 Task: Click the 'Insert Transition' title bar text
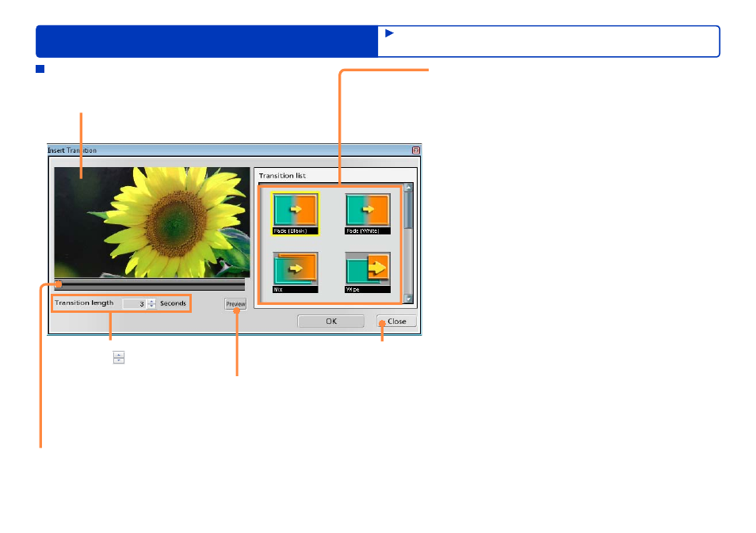click(72, 150)
